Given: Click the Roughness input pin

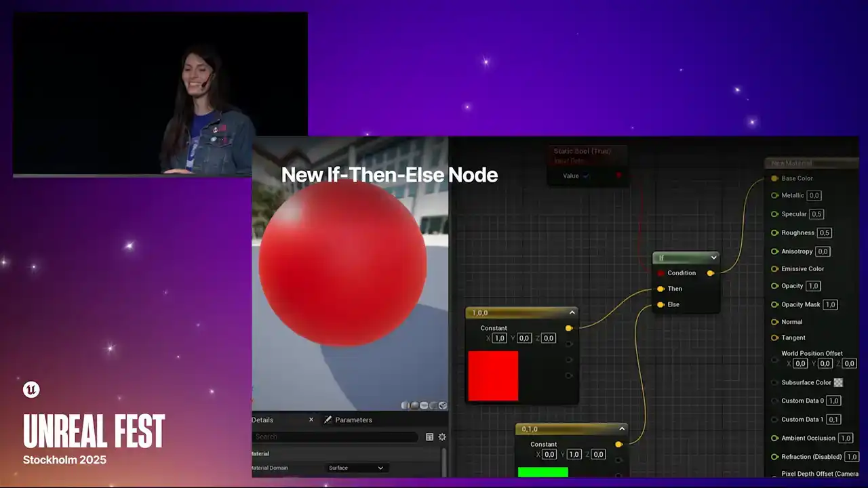Looking at the screenshot, I should (775, 232).
